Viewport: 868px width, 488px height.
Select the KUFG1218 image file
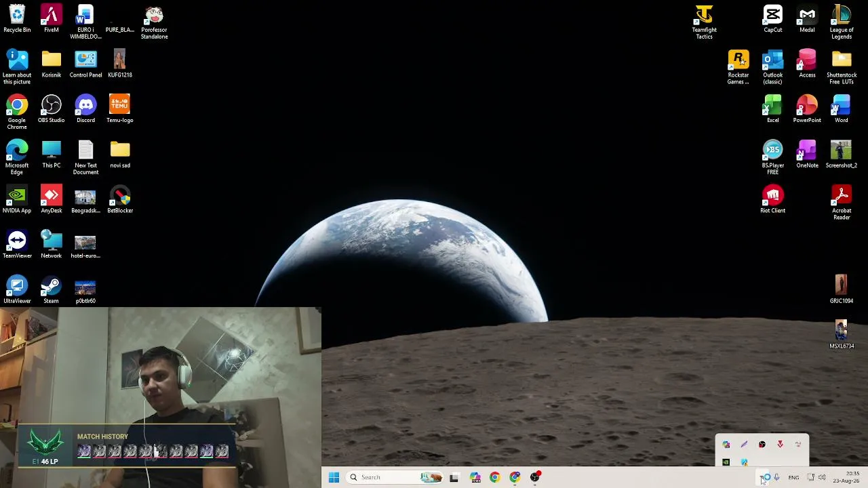click(x=119, y=64)
